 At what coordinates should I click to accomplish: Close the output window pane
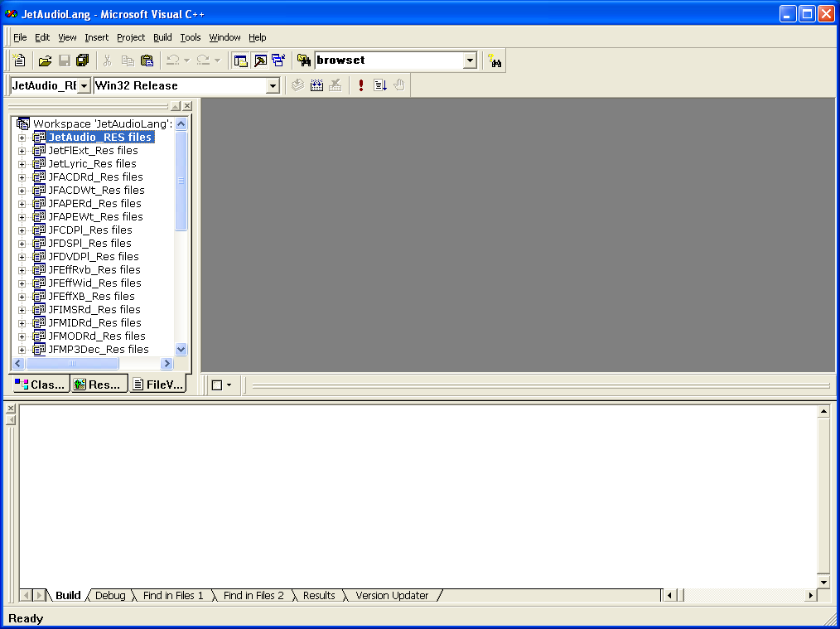point(11,409)
